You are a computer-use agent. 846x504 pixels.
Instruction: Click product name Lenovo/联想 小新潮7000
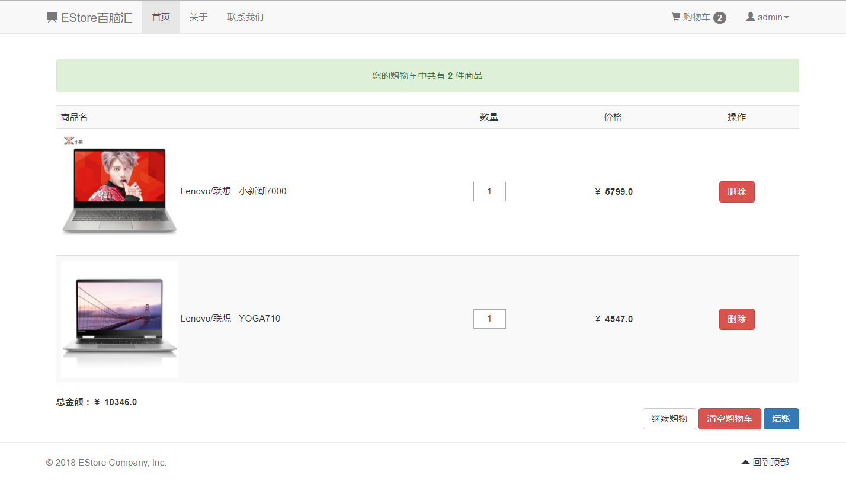click(233, 191)
